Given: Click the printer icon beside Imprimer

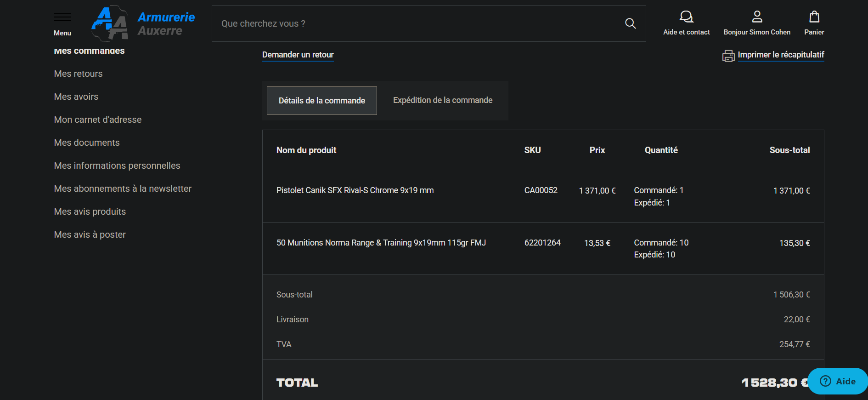Looking at the screenshot, I should pyautogui.click(x=728, y=56).
